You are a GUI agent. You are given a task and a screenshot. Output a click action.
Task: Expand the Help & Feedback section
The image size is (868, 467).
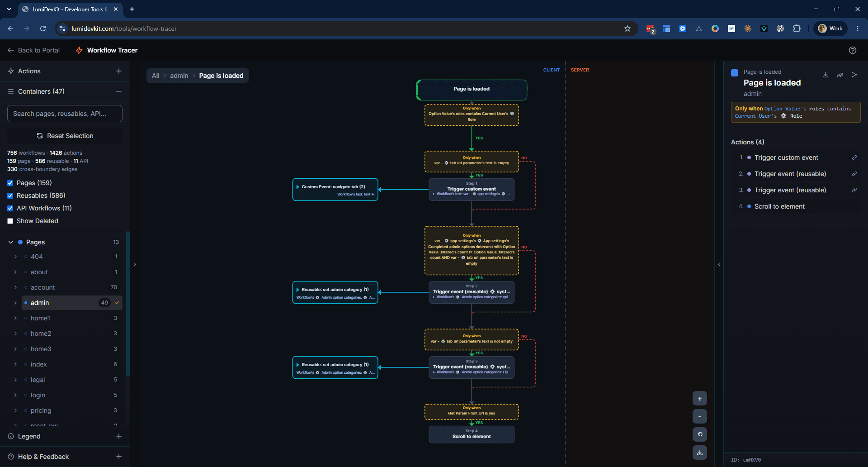tap(119, 457)
